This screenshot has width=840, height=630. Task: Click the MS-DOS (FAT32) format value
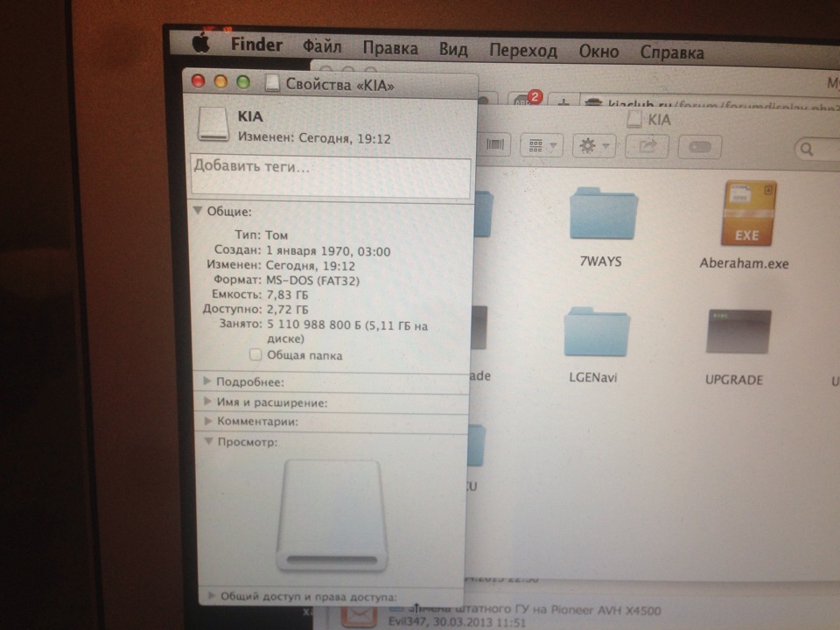(312, 280)
